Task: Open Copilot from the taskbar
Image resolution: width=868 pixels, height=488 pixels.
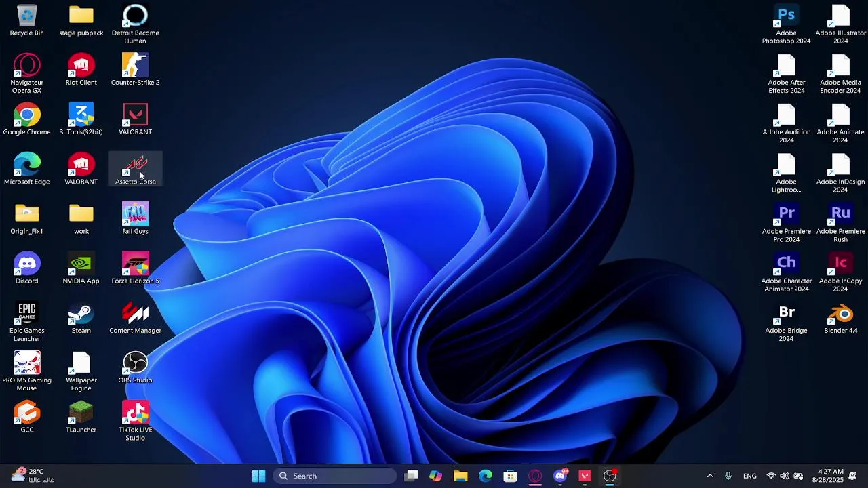Action: point(435,476)
